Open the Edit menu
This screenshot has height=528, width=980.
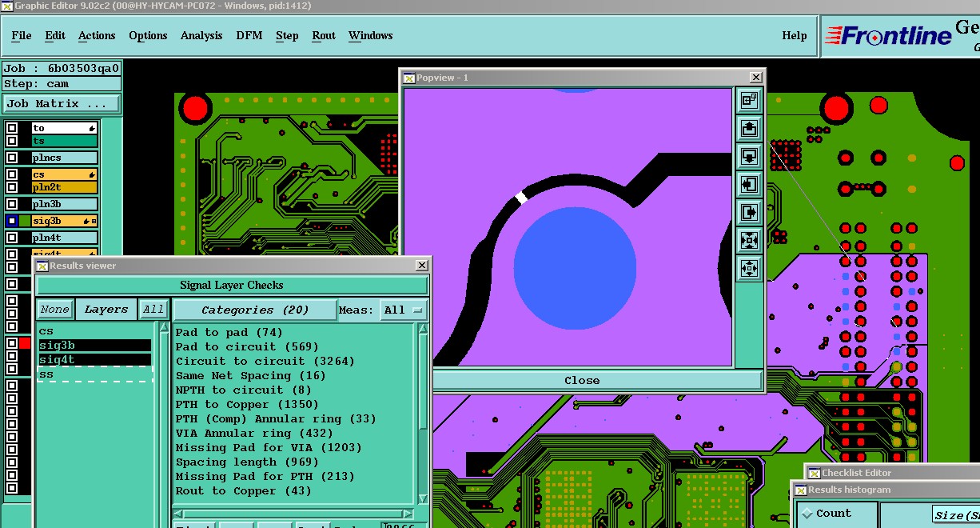[x=55, y=35]
